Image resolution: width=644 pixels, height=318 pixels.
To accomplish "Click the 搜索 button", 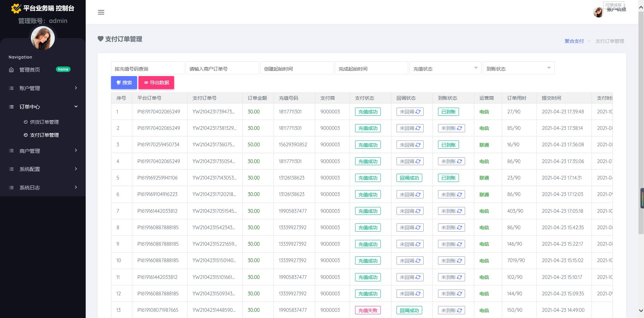I will [x=124, y=83].
